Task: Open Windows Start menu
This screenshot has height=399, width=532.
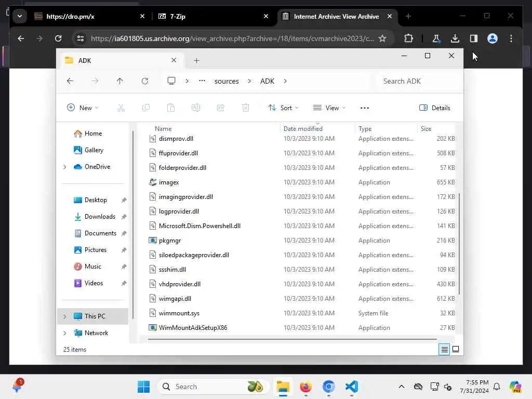Action: 143,387
